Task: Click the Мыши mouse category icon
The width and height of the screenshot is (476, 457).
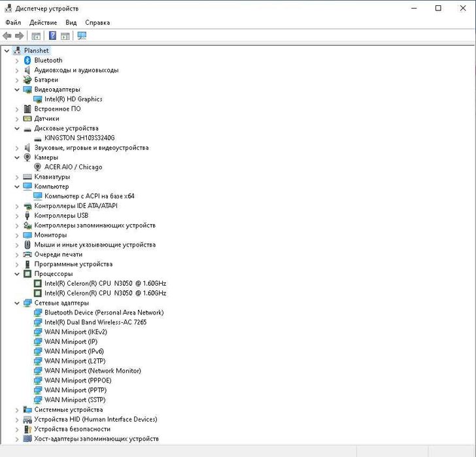Action: coord(27,245)
